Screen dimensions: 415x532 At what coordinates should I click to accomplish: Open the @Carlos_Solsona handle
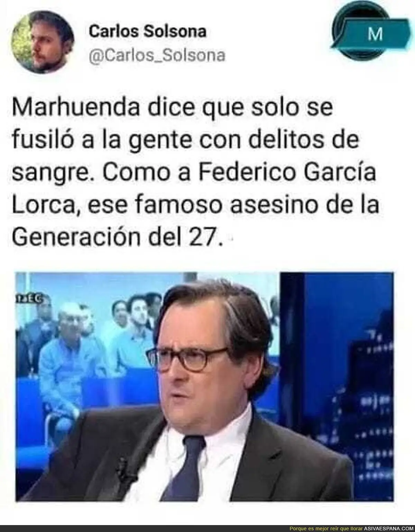click(157, 55)
